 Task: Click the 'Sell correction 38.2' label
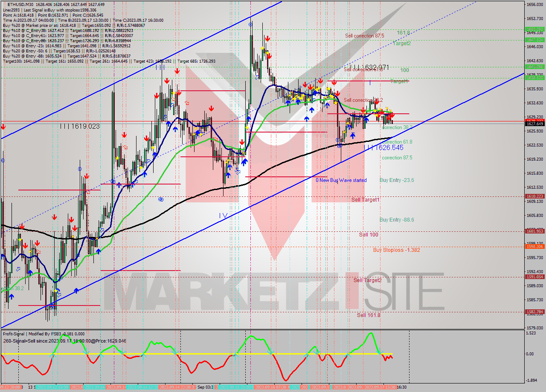tap(363, 100)
